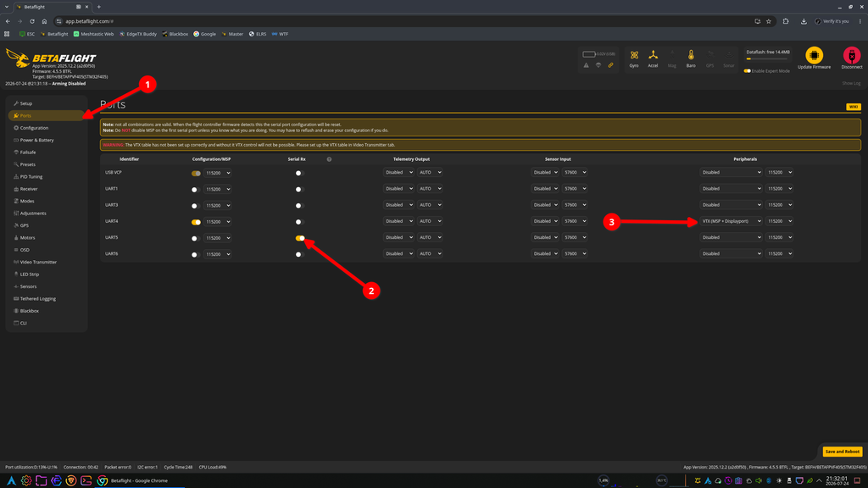Enable UART4 Serial Rx switch
This screenshot has height=488, width=868.
click(299, 222)
